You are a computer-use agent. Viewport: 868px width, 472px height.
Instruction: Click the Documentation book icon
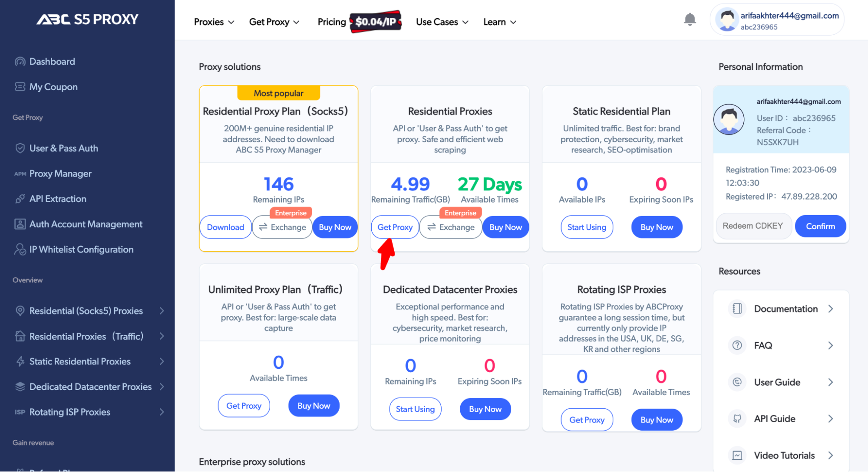tap(737, 309)
